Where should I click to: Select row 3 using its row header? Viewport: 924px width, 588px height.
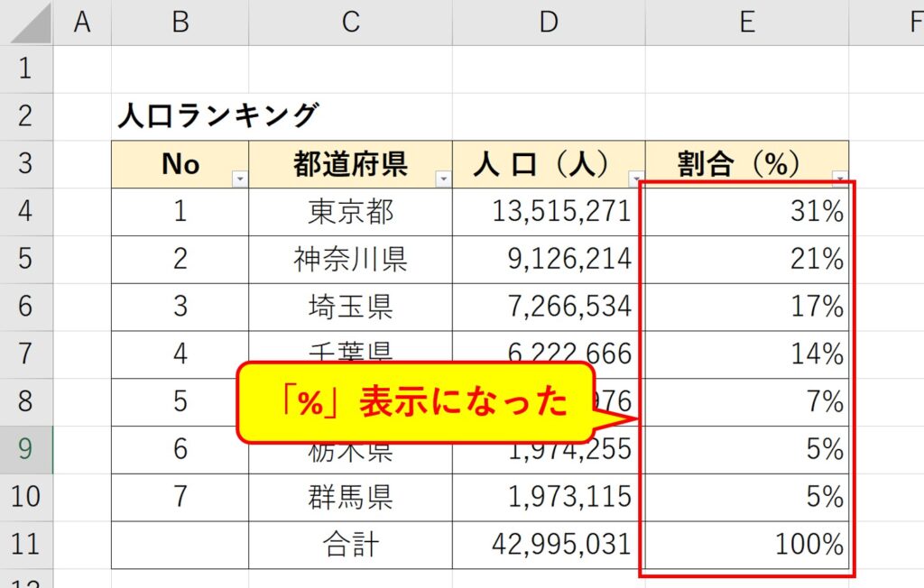click(26, 164)
